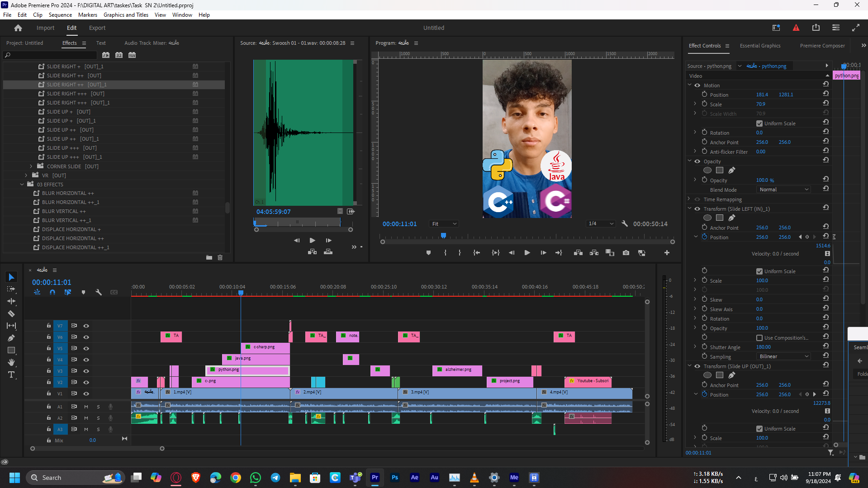The width and height of the screenshot is (868, 488).
Task: Open the Quick Export icon
Action: [816, 28]
